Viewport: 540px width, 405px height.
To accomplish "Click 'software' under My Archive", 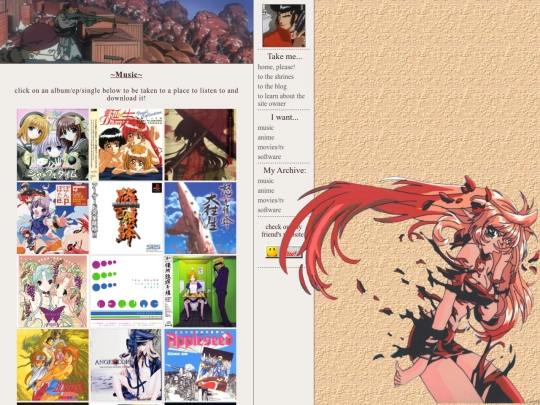I will [x=269, y=210].
